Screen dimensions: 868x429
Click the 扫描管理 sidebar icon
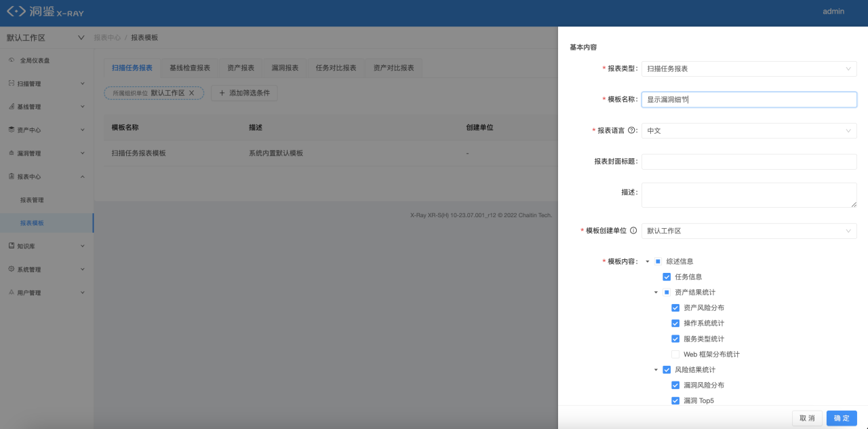tap(11, 83)
